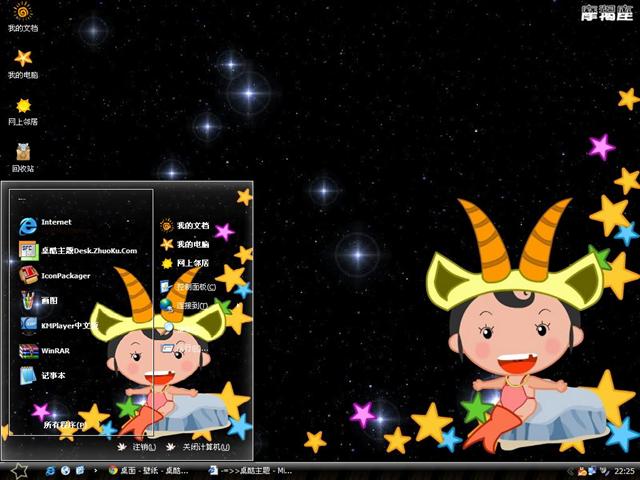640x480 pixels.
Task: Click the show desktop quick launch icon
Action: 80,471
